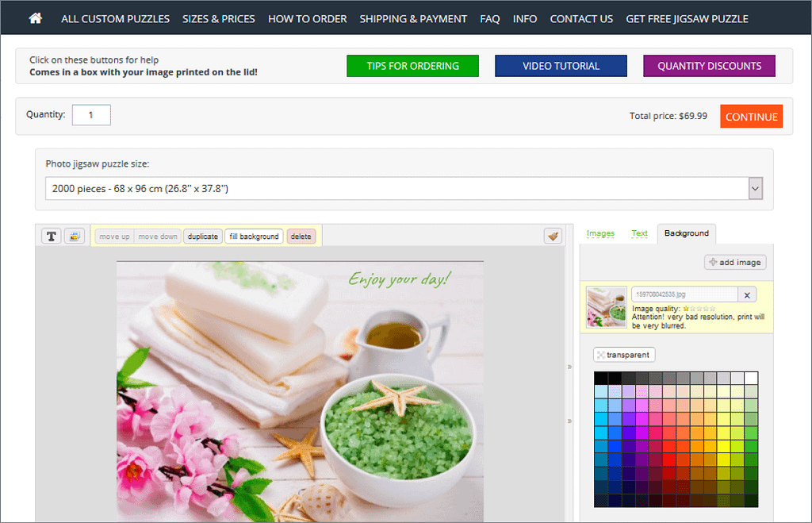Remove the 159708042535.jpg background image with X
The height and width of the screenshot is (523, 812).
click(x=747, y=294)
